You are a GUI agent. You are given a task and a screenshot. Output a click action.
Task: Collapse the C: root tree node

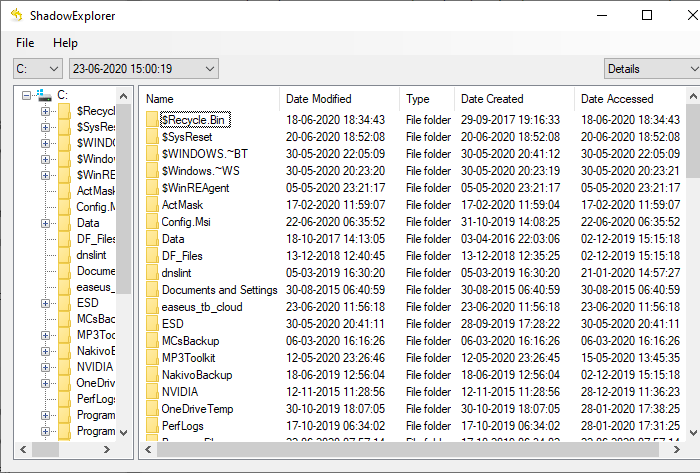tap(26, 95)
